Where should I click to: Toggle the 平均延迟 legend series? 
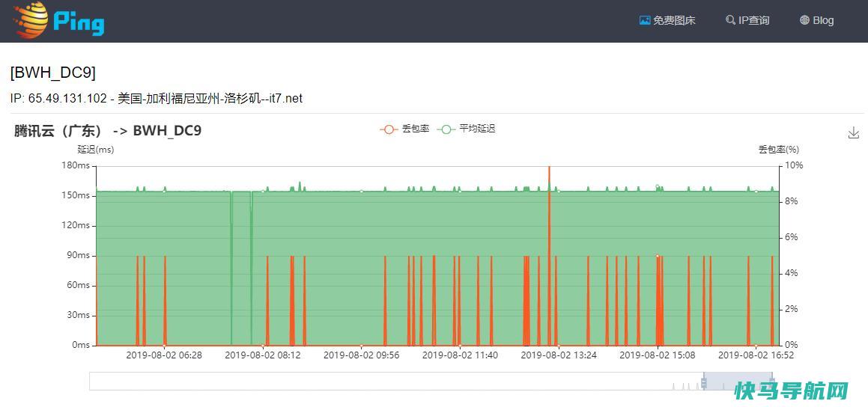click(x=466, y=129)
